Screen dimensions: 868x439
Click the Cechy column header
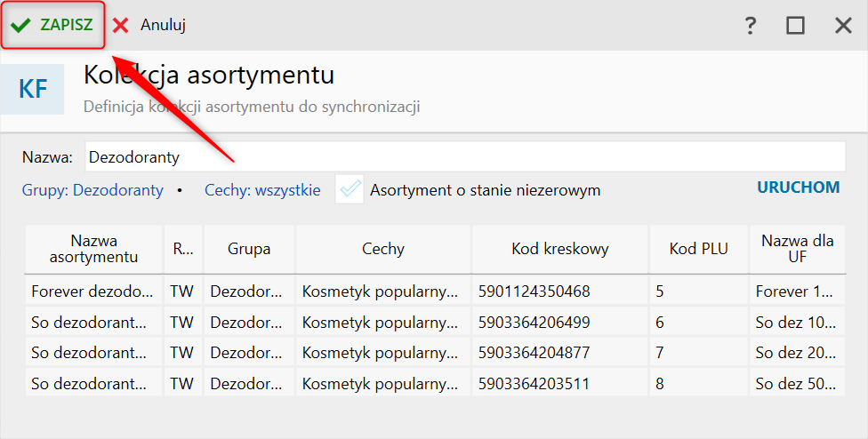(383, 249)
